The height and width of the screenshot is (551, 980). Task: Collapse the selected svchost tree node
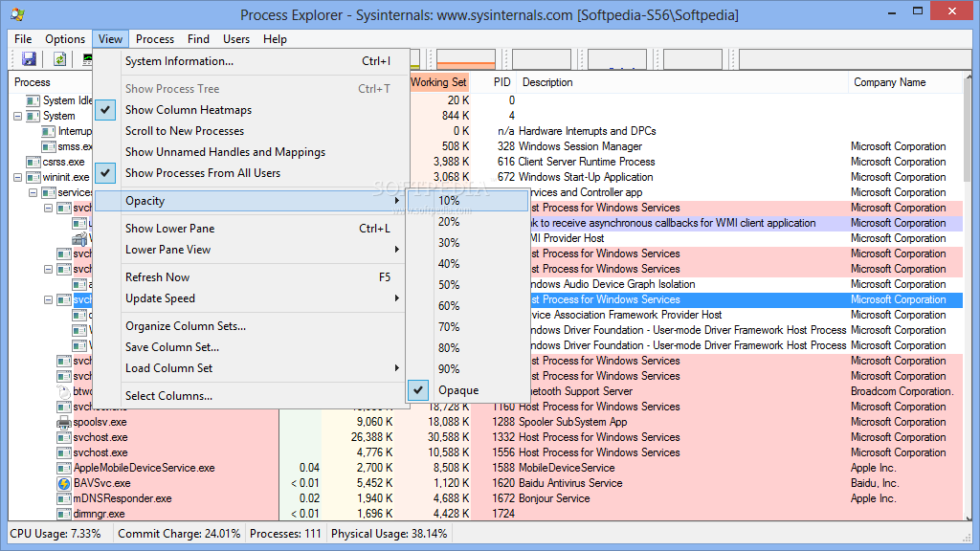pos(48,299)
